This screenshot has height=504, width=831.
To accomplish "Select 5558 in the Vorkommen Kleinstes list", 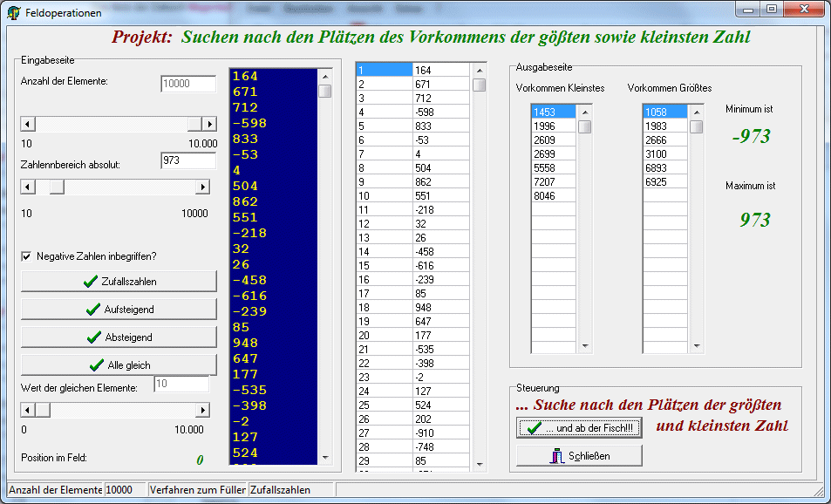I will 554,168.
